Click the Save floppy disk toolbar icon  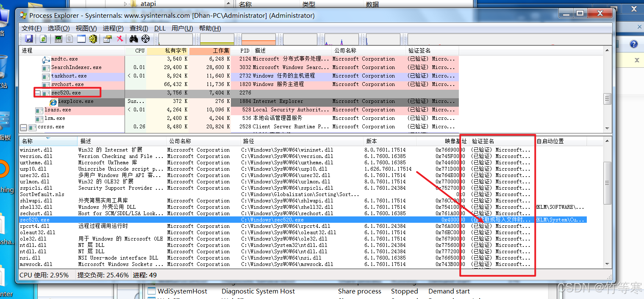point(29,39)
